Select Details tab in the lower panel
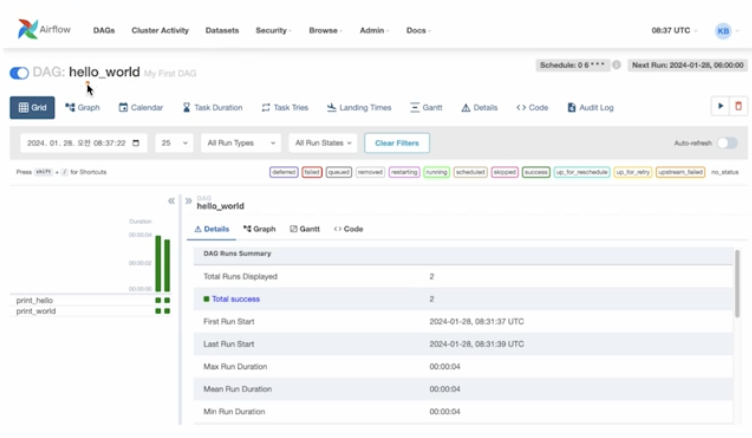 (212, 229)
